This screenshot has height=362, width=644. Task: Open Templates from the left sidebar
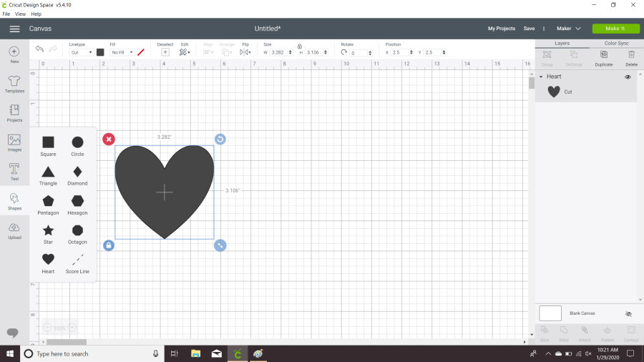pyautogui.click(x=14, y=83)
